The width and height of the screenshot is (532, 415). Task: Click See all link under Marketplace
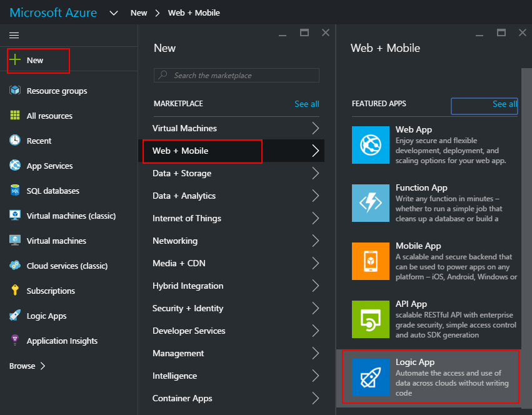point(306,104)
